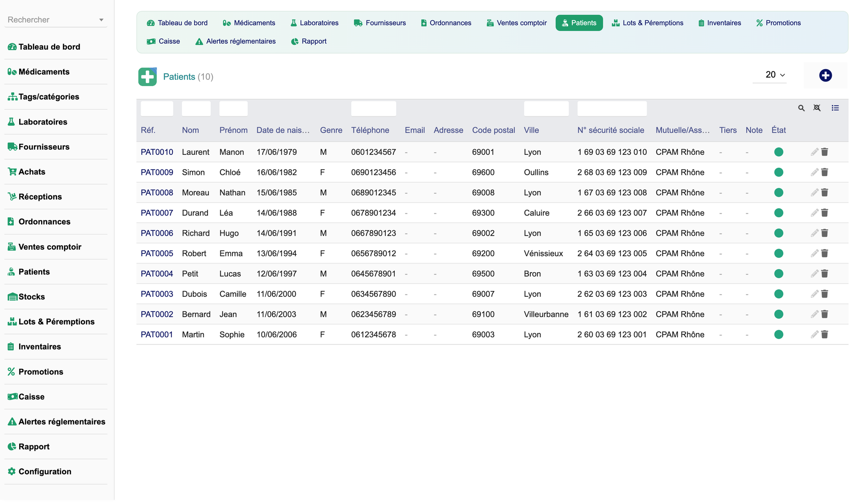
Task: Delete patient PAT0001 Martin Sophie
Action: click(x=825, y=335)
